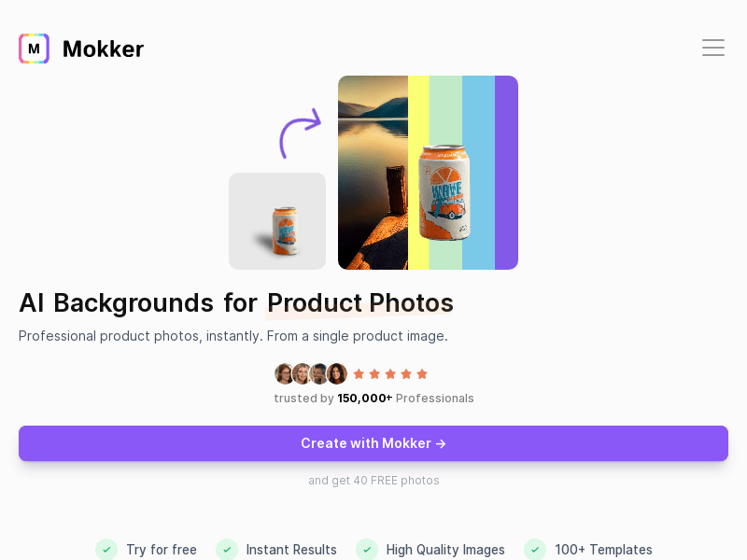Click the fifth orange rating star
This screenshot has width=747, height=560.
pos(422,374)
